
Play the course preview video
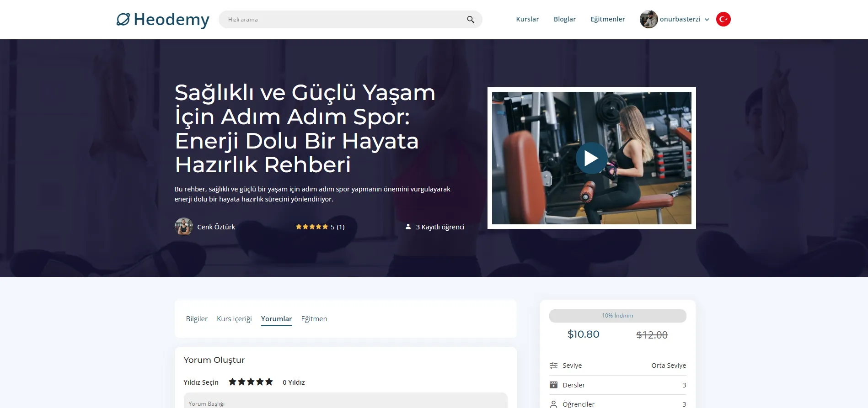[591, 158]
